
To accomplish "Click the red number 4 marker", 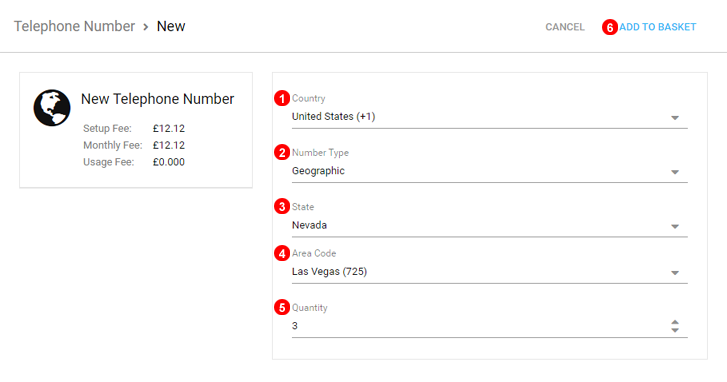I will (282, 254).
